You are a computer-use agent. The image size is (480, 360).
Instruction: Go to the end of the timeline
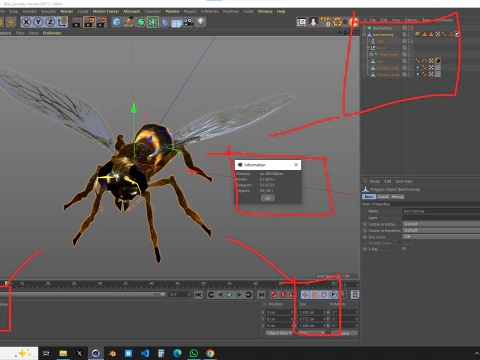[x=261, y=295]
